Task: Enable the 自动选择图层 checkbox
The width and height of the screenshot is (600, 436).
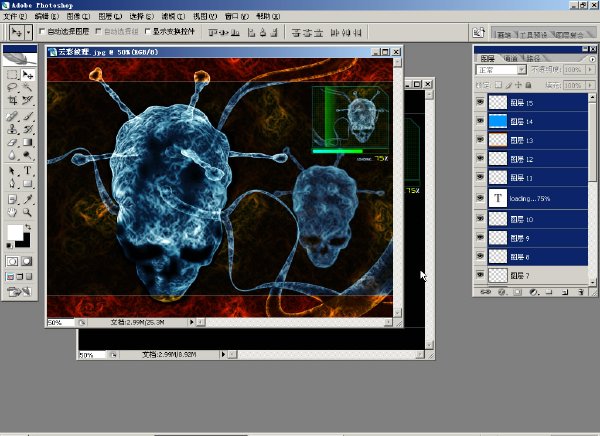Action: point(42,31)
